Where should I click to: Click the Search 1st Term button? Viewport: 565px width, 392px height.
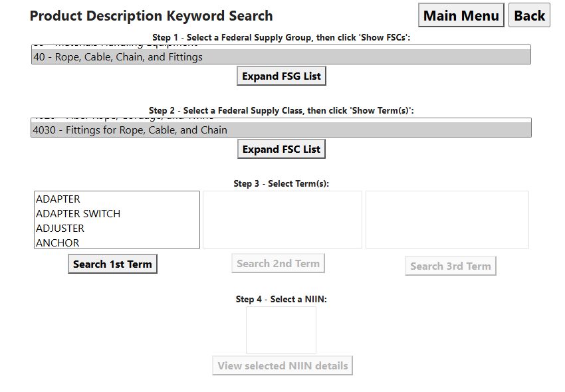tap(112, 264)
